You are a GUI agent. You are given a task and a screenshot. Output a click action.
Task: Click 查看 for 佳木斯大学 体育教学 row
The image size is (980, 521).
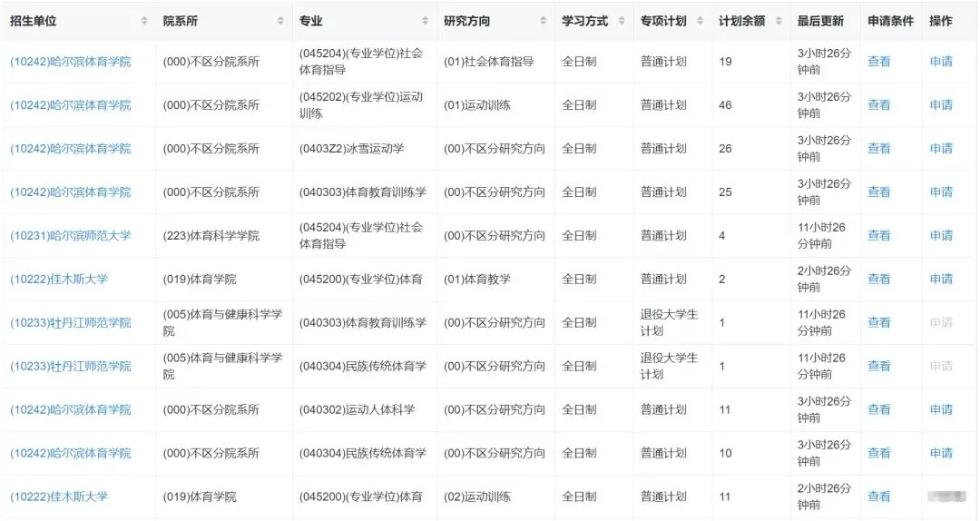[x=878, y=279]
